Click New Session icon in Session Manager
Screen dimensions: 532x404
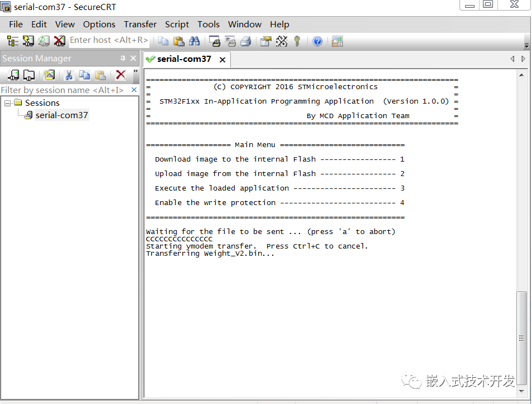(49, 75)
